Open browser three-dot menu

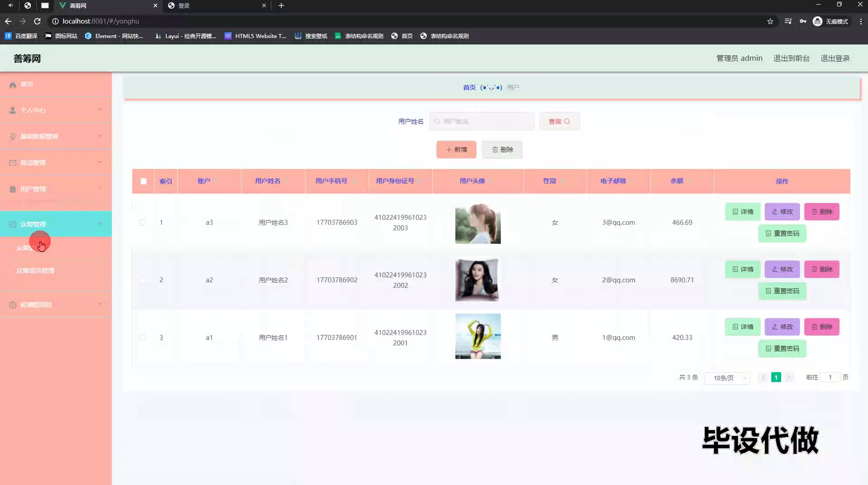[861, 21]
